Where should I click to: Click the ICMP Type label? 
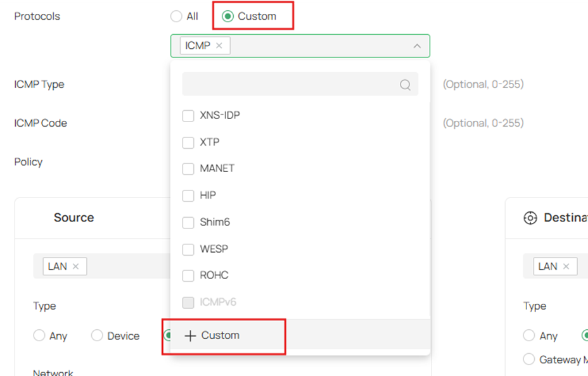coord(39,85)
